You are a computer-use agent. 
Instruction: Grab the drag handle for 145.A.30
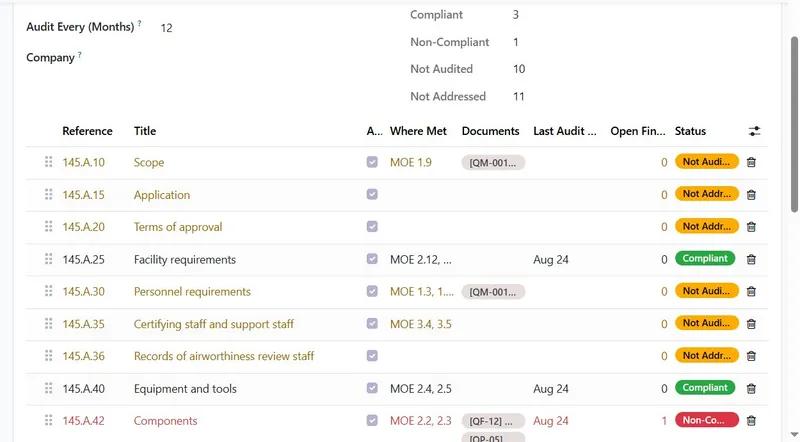coord(48,291)
